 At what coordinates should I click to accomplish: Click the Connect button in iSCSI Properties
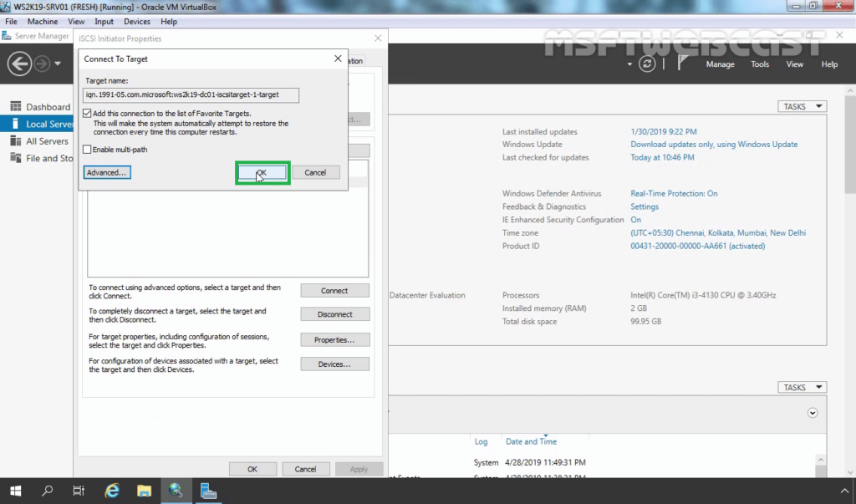coord(334,291)
